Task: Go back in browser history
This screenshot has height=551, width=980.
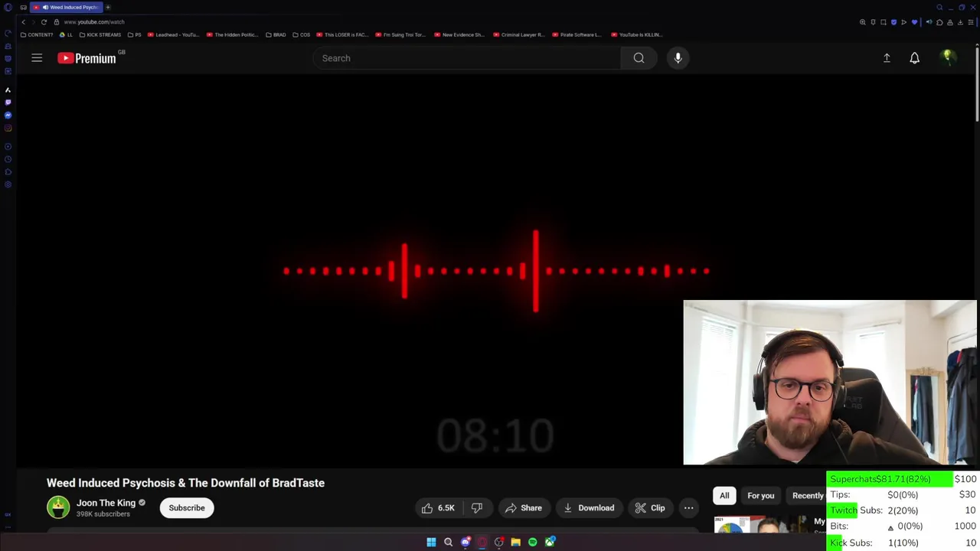Action: pyautogui.click(x=24, y=22)
